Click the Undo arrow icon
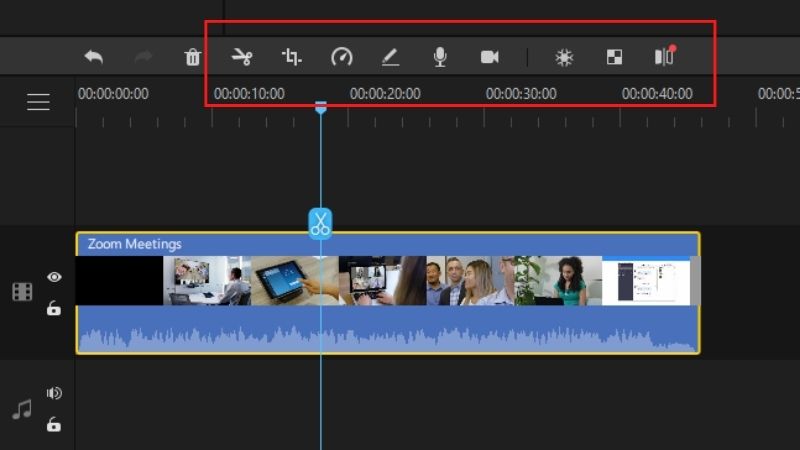The image size is (800, 450). 94,57
